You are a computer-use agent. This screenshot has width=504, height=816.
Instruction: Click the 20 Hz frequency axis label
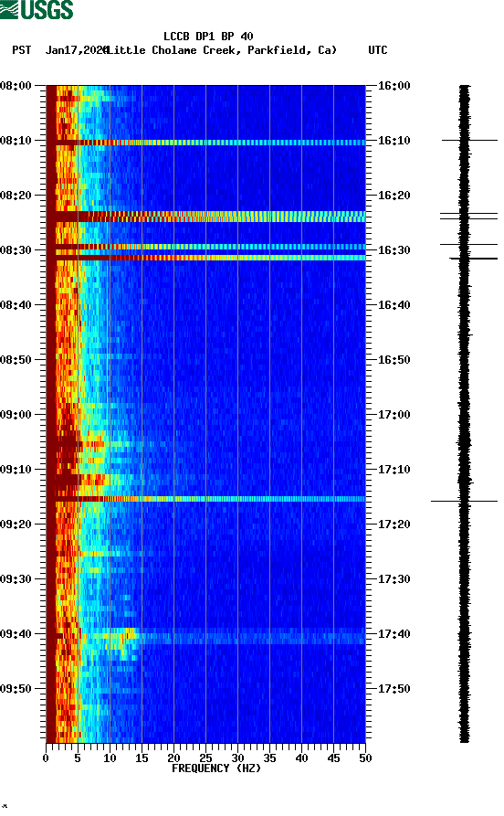[173, 758]
